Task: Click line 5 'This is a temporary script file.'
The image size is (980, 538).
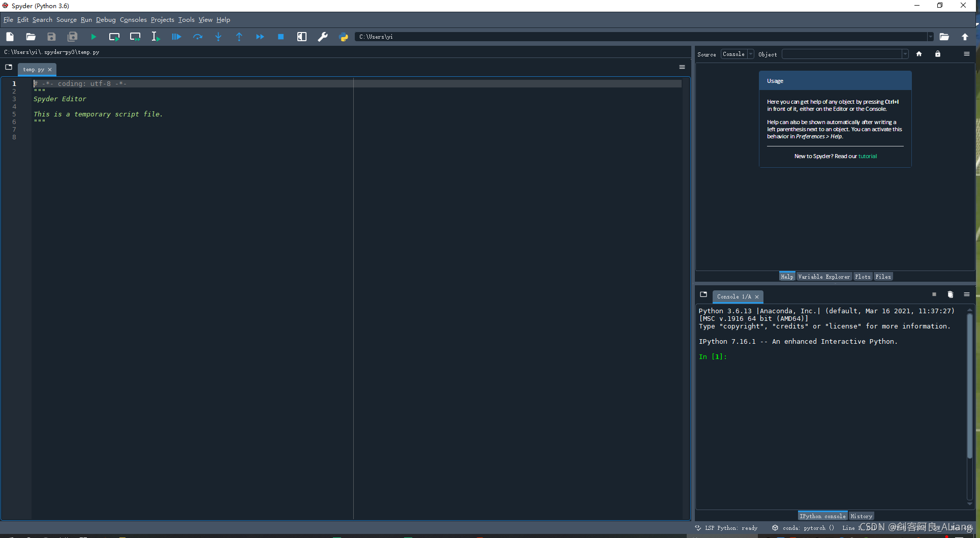Action: point(98,114)
